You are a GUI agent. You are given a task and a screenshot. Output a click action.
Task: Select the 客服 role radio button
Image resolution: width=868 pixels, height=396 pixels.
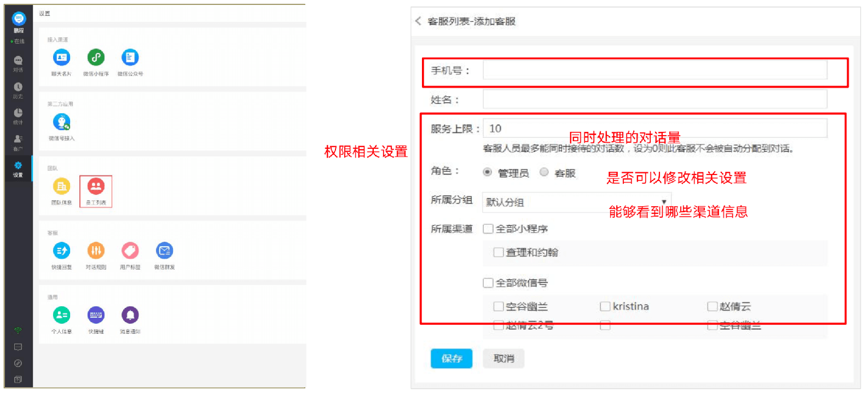(x=544, y=172)
